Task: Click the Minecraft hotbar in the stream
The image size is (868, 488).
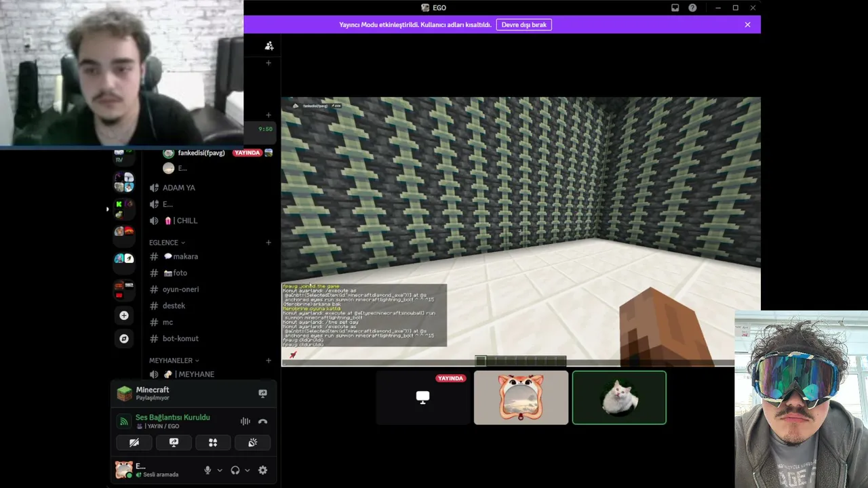Action: pos(521,360)
